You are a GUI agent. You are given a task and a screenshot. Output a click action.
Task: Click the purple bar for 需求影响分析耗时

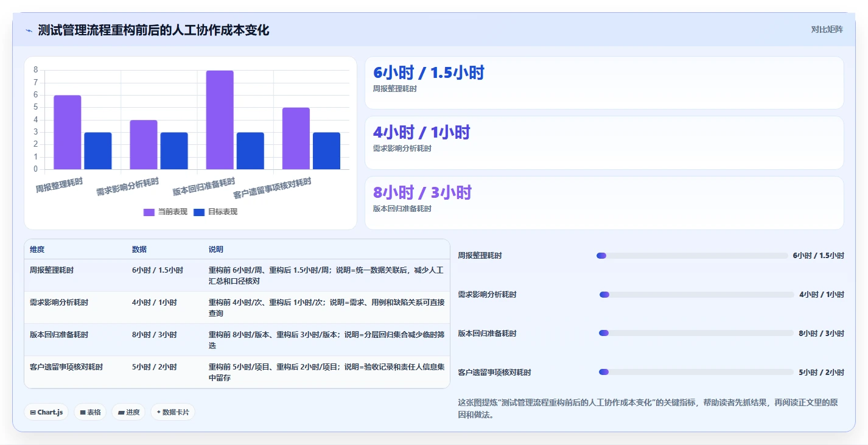[144, 144]
